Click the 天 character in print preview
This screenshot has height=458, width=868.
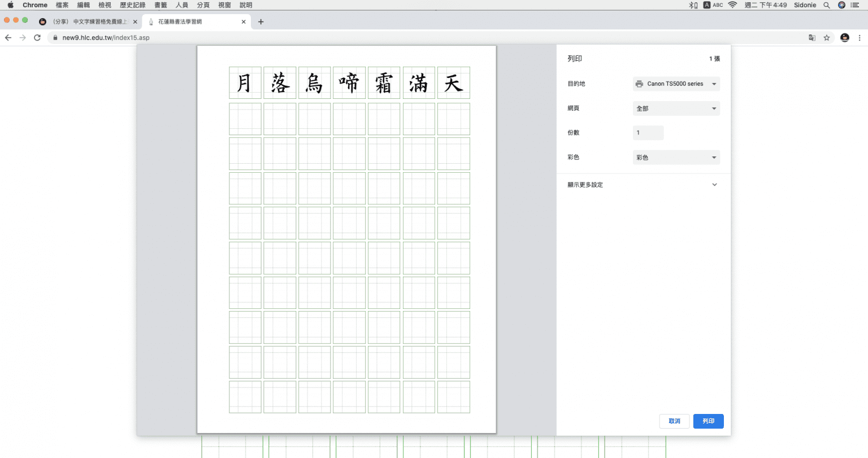453,83
